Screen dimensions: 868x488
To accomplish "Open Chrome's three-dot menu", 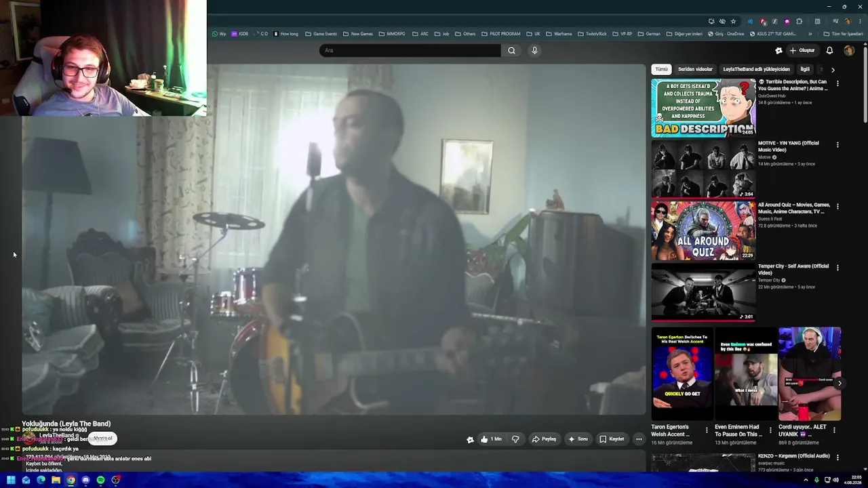I will coord(861,21).
